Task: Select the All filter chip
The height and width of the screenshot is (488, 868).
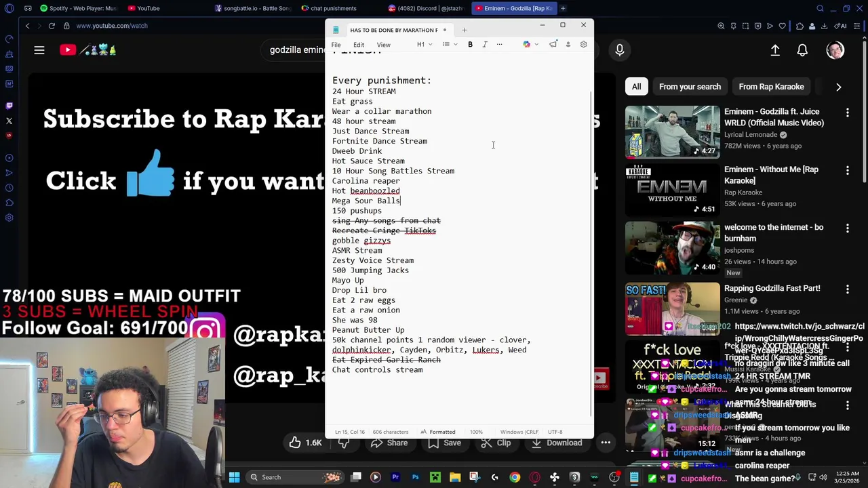Action: pyautogui.click(x=636, y=87)
